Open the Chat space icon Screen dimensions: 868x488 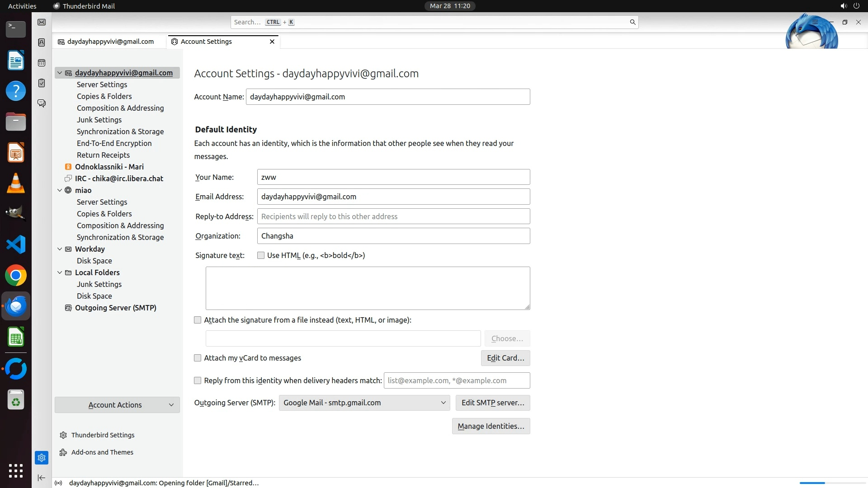[x=42, y=103]
